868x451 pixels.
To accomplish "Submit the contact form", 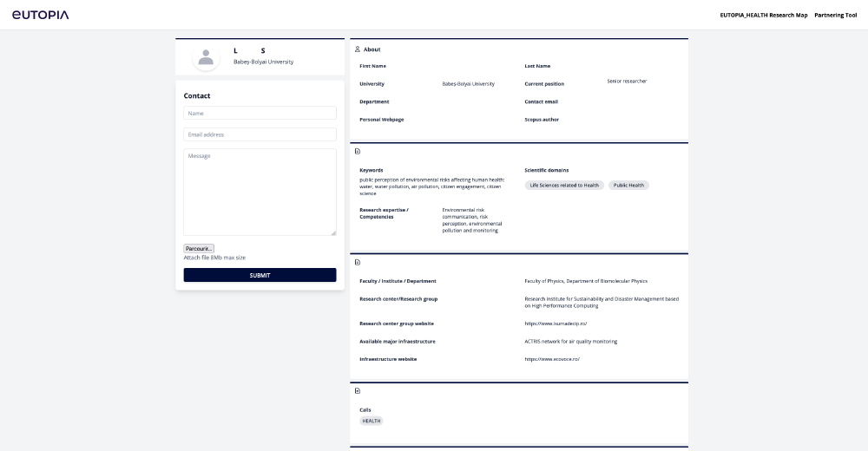I will tap(260, 275).
